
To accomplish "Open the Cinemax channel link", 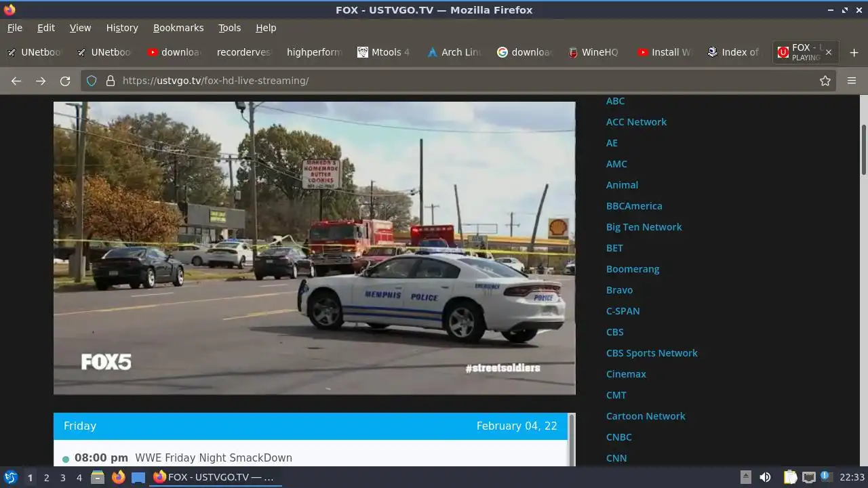I will pyautogui.click(x=626, y=374).
